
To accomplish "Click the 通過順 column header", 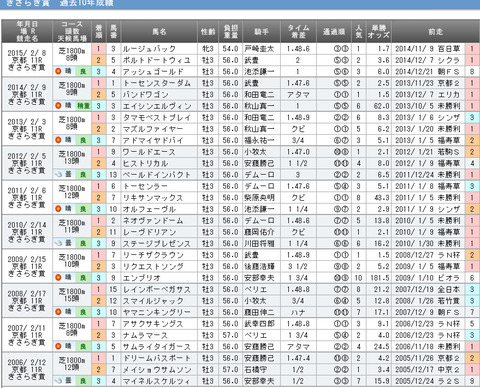I will click(x=334, y=32).
